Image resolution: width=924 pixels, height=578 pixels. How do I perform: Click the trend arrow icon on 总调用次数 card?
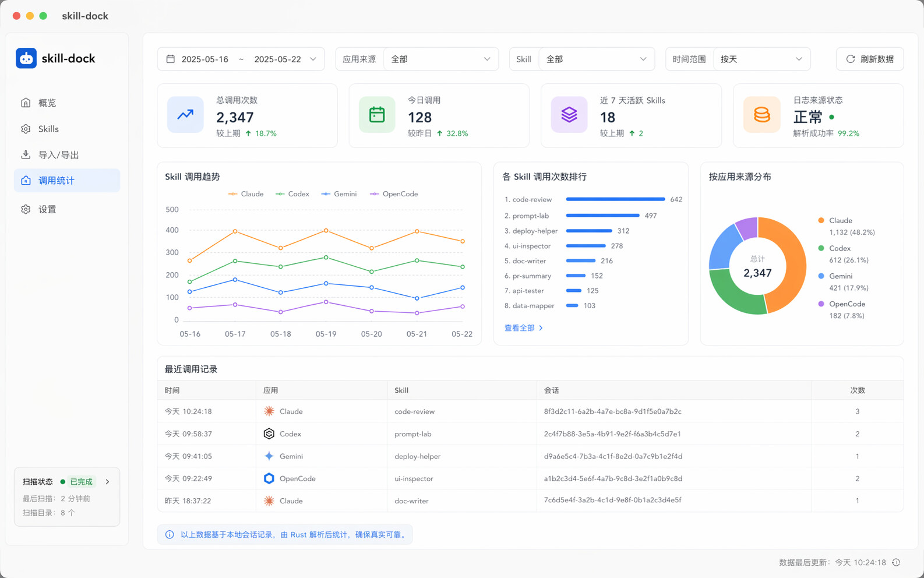click(x=185, y=115)
